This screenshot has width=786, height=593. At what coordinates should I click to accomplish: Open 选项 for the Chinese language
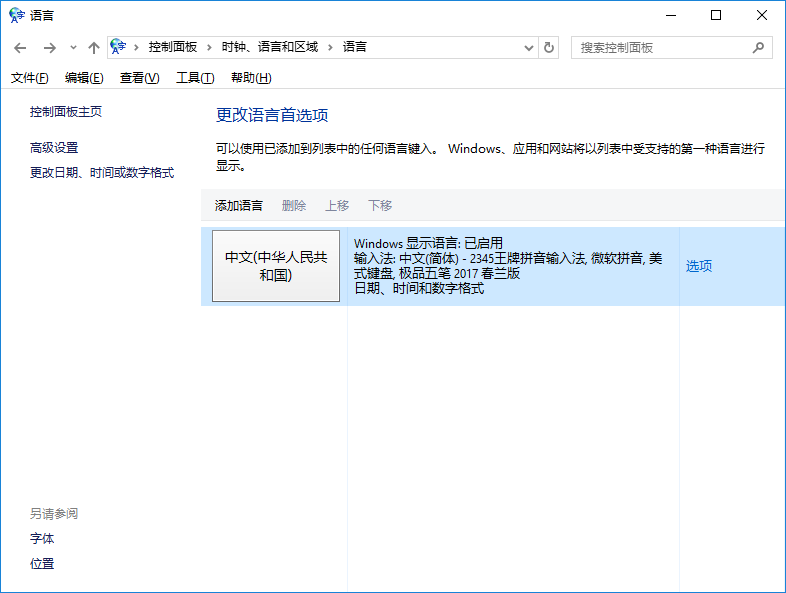[x=699, y=266]
